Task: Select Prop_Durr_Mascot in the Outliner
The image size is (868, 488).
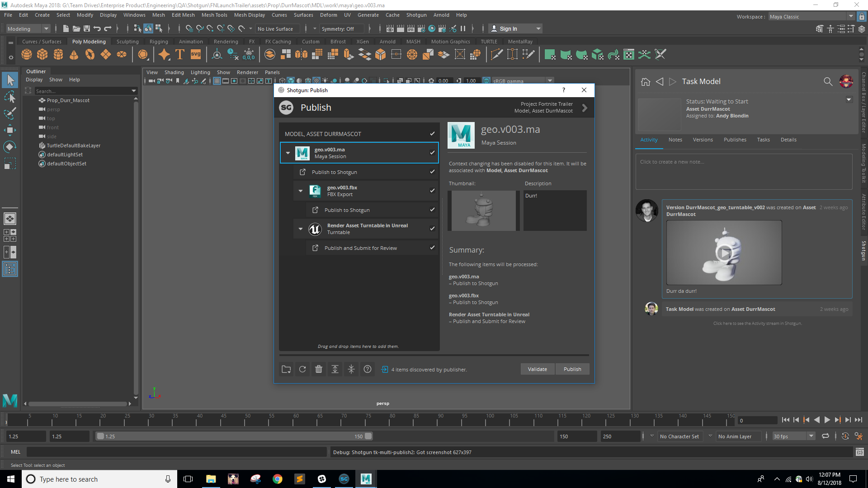Action: 68,100
